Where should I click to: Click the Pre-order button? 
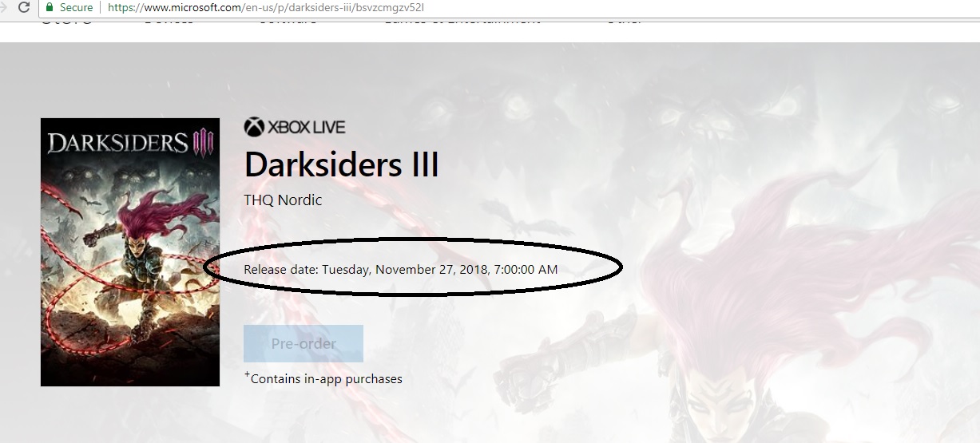point(304,344)
